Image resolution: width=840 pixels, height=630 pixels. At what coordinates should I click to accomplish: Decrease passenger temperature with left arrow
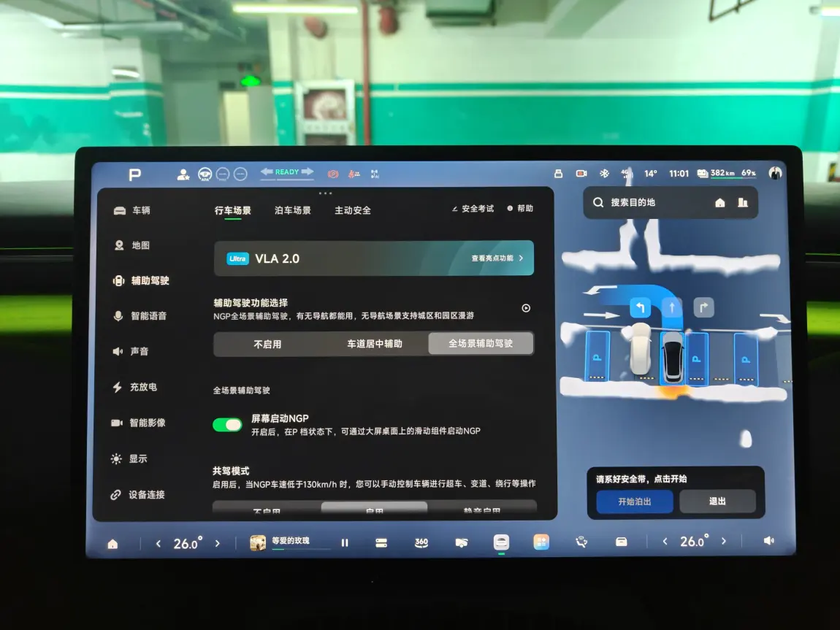pyautogui.click(x=665, y=542)
